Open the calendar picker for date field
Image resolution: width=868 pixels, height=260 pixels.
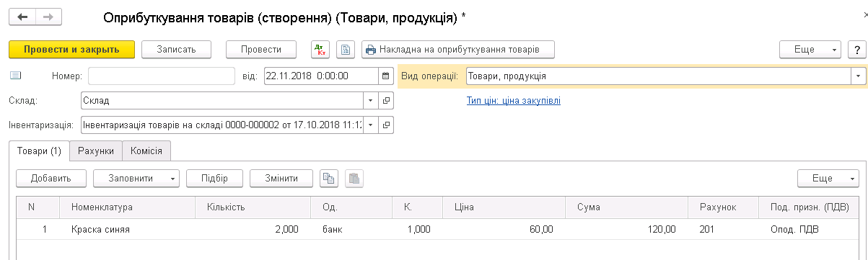coord(386,76)
